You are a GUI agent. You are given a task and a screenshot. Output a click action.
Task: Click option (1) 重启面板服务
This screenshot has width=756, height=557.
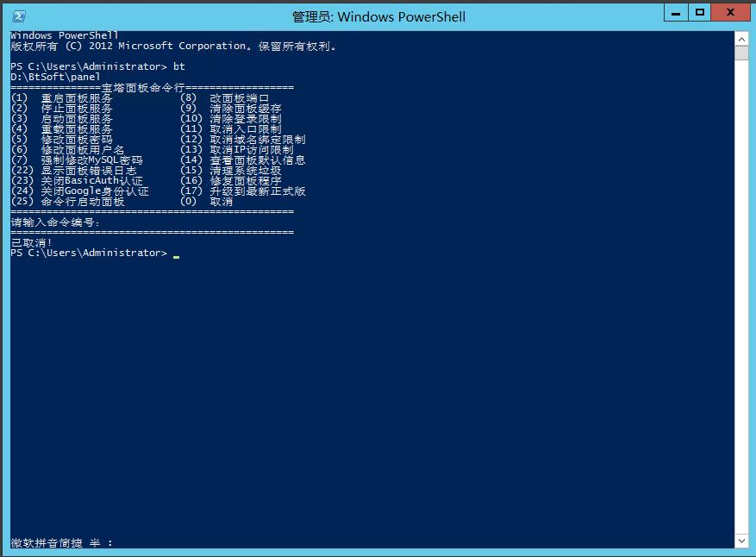(62, 98)
